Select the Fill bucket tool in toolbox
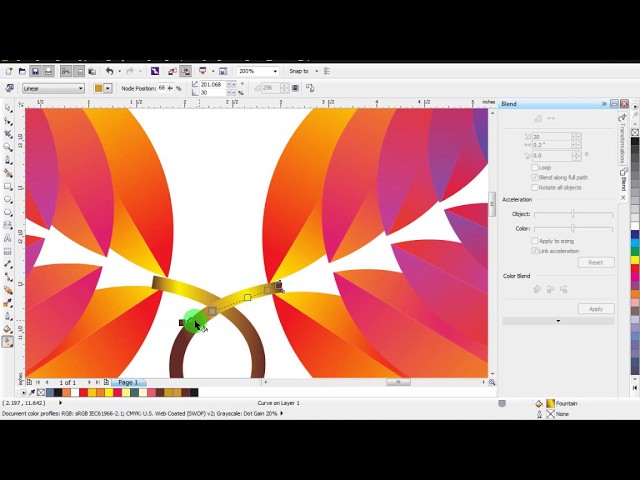This screenshot has height=480, width=640. coord(8,329)
